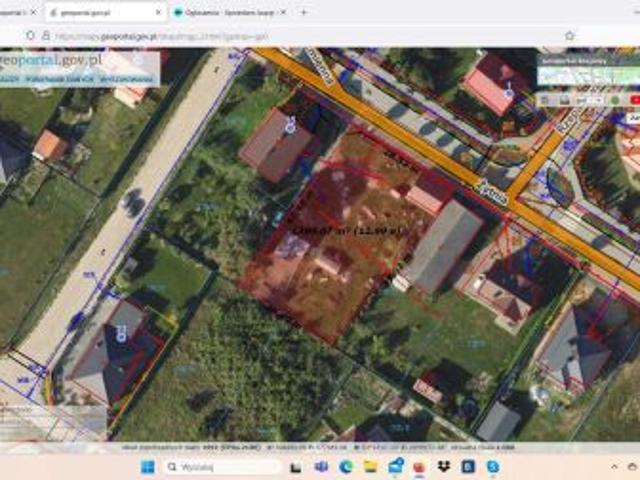Open Microsoft Edge from the taskbar
The height and width of the screenshot is (480, 640).
coord(346,467)
